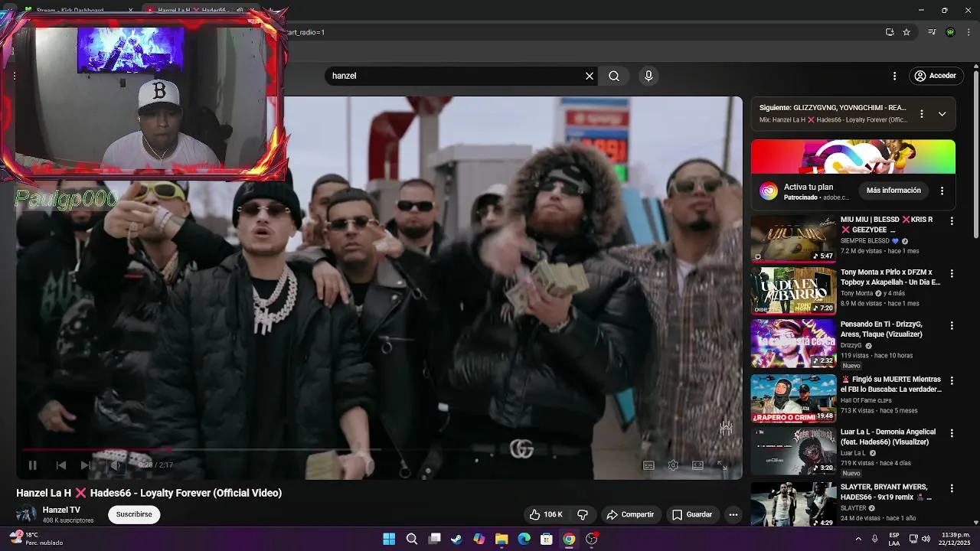Open options menu for the Adobe ad
980x551 pixels.
point(942,191)
